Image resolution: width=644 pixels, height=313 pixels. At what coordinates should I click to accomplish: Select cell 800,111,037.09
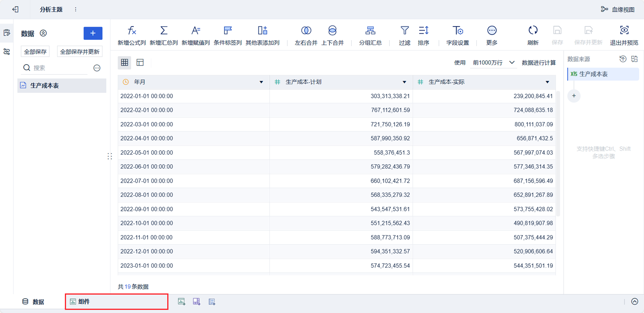point(484,124)
